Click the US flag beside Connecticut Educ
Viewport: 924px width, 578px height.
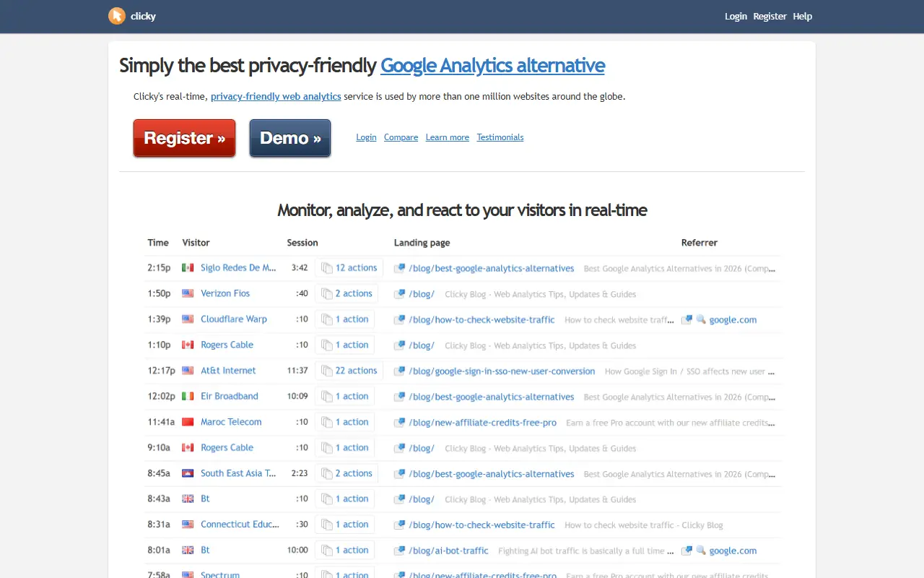coord(188,525)
